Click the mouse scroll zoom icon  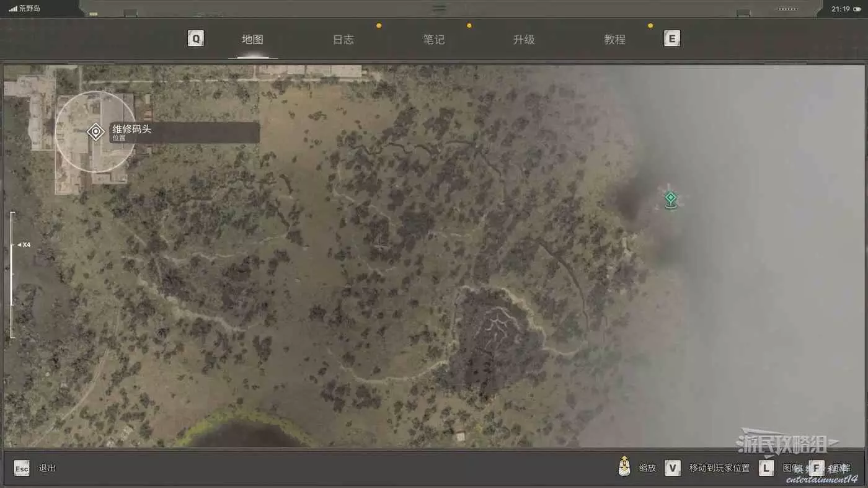(x=624, y=468)
